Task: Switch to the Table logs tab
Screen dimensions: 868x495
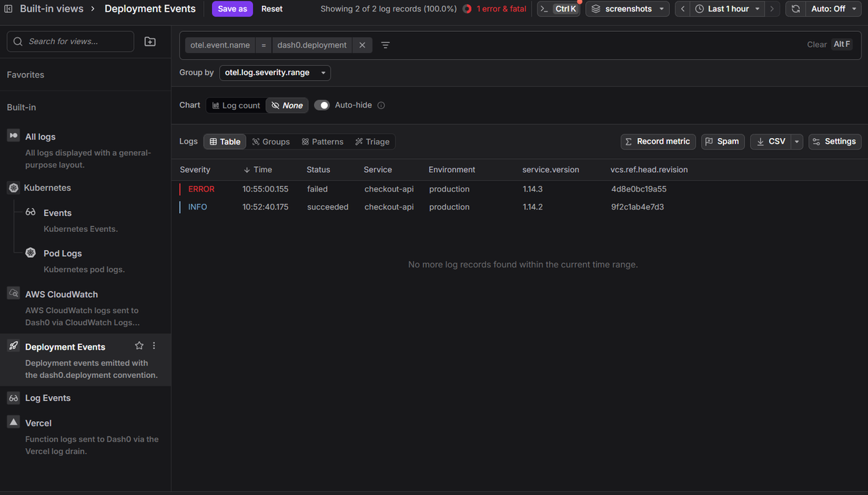Action: click(x=225, y=142)
